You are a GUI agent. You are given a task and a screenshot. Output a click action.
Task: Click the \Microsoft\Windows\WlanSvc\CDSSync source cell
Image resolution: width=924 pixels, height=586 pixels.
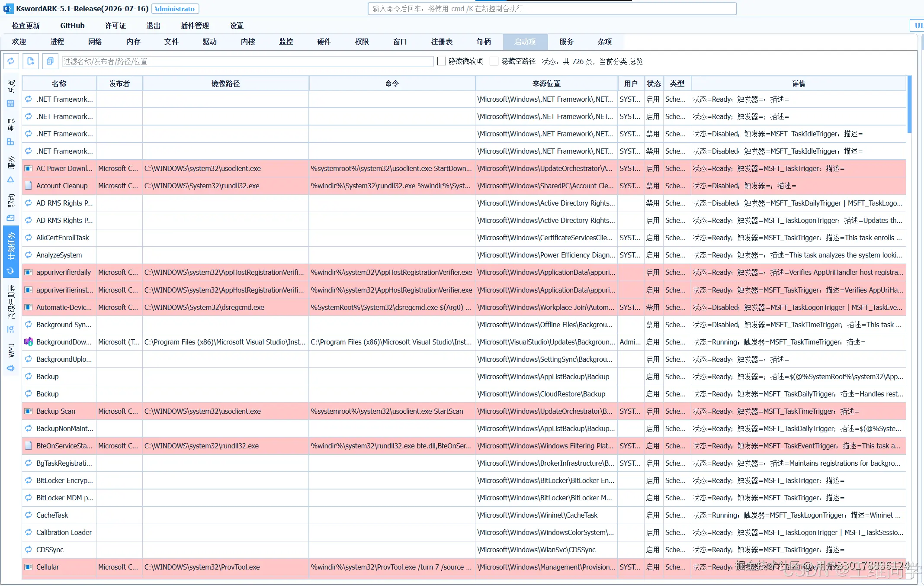[x=546, y=550]
